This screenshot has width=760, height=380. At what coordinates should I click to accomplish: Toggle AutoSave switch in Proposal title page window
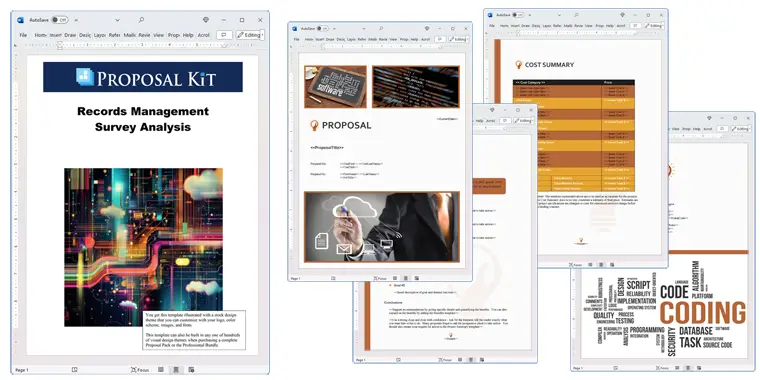point(322,29)
